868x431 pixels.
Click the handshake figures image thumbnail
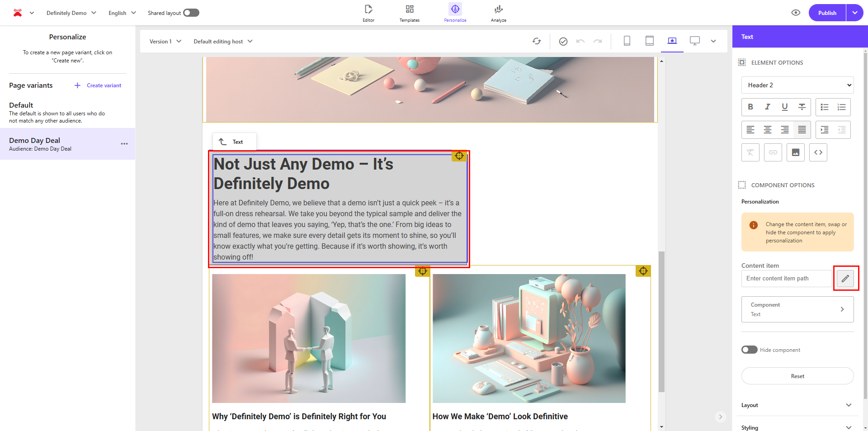(309, 338)
